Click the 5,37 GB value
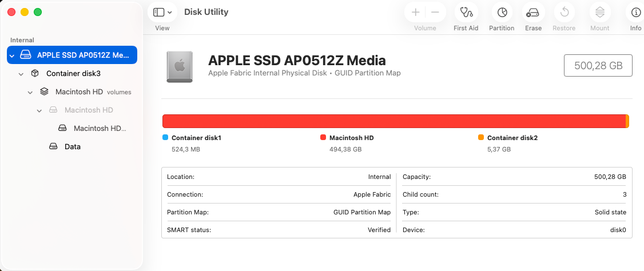 click(499, 149)
